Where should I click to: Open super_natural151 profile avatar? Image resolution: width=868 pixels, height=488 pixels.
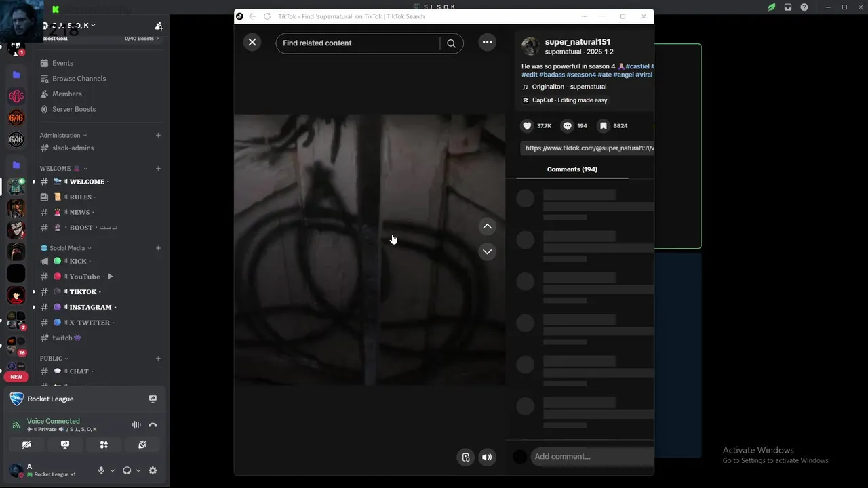(x=530, y=46)
